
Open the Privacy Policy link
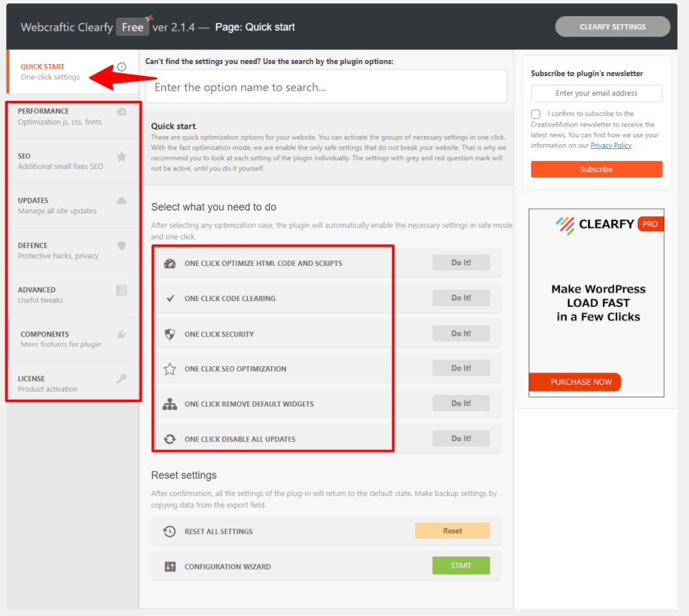[x=610, y=145]
